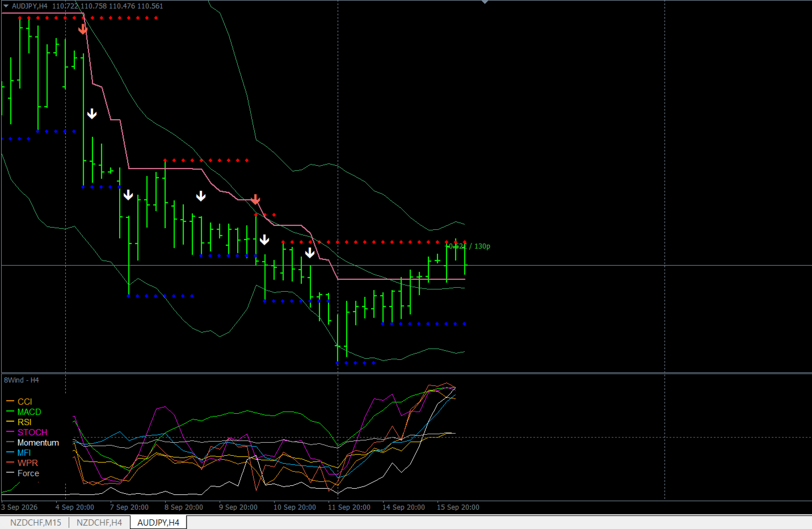
Task: Click the chart shift triangle at top
Action: tap(485, 2)
